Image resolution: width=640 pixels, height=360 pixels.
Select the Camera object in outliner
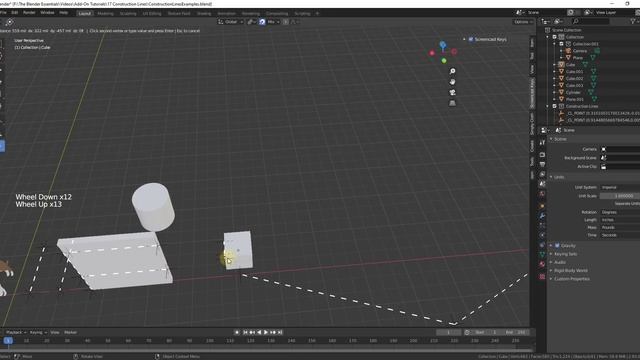[x=580, y=51]
